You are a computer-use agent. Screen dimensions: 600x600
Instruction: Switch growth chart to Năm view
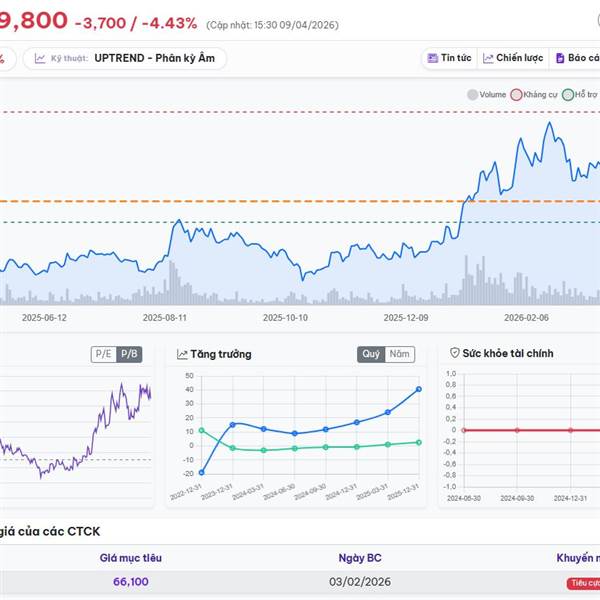tap(399, 354)
